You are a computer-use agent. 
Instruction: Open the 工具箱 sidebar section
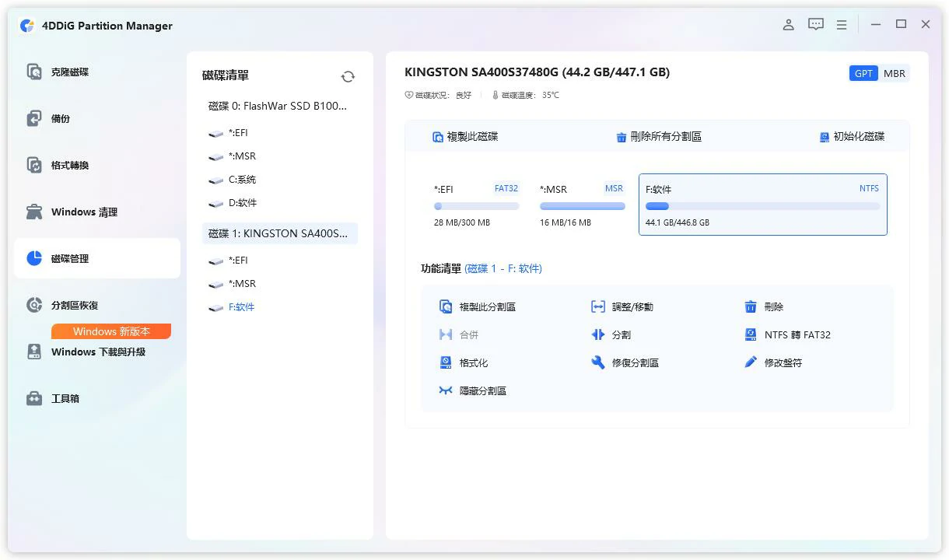[x=97, y=398]
